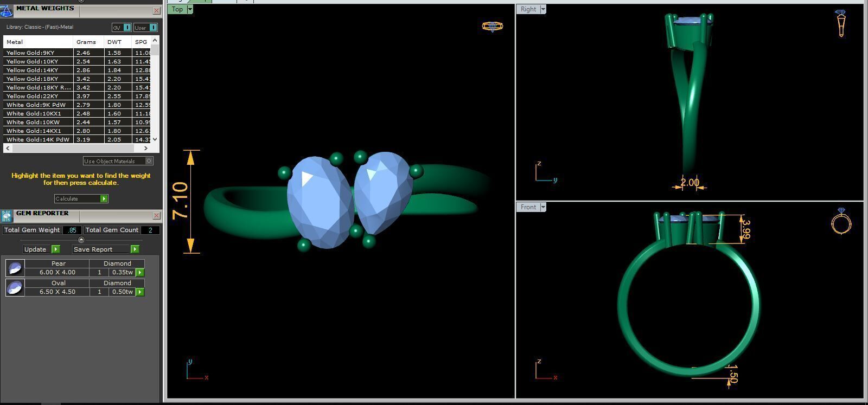
Task: Close the Gem Reporter panel
Action: tap(156, 215)
